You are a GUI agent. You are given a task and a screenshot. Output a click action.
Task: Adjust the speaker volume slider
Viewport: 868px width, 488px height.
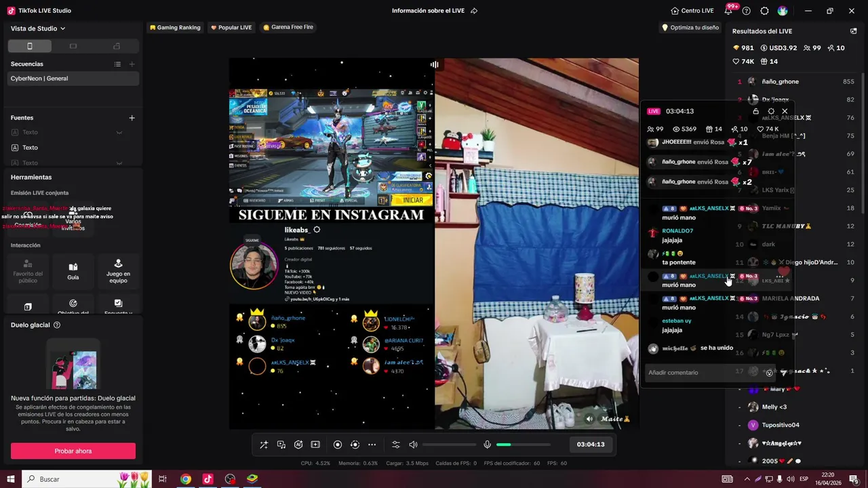[x=449, y=445]
